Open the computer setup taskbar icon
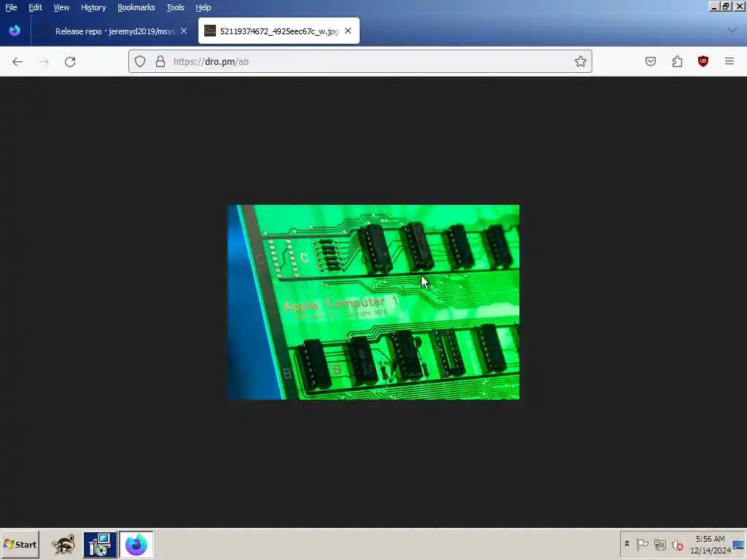Viewport: 747px width, 560px height. (x=99, y=544)
